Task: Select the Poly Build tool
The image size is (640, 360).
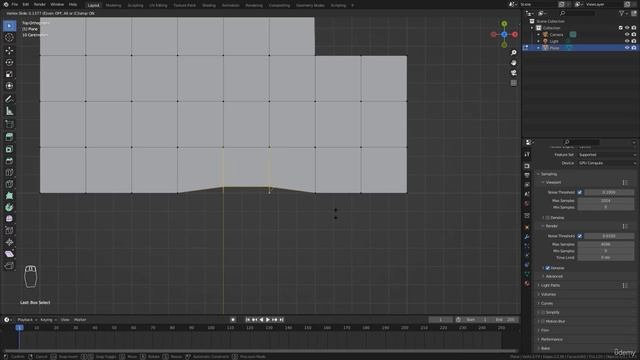Action: (9, 196)
